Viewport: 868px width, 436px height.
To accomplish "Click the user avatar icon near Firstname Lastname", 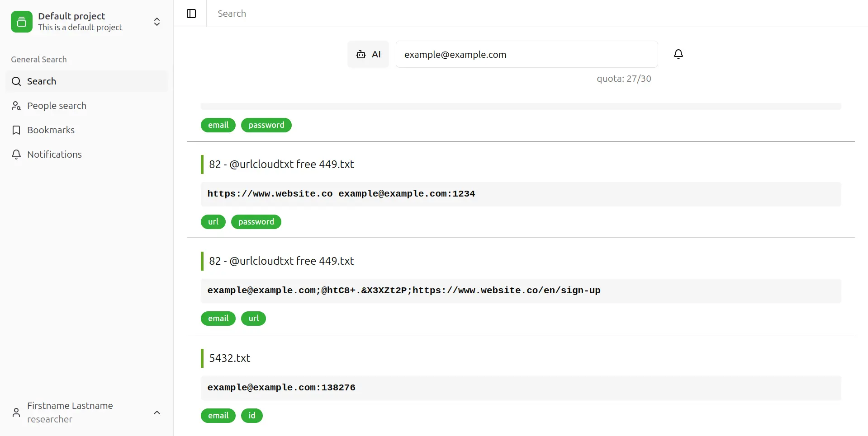I will (16, 413).
